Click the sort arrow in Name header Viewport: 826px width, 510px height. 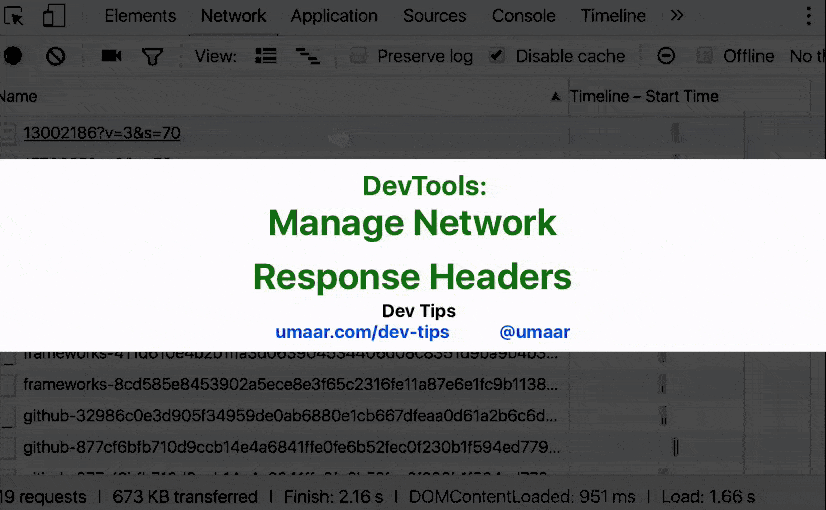(555, 96)
